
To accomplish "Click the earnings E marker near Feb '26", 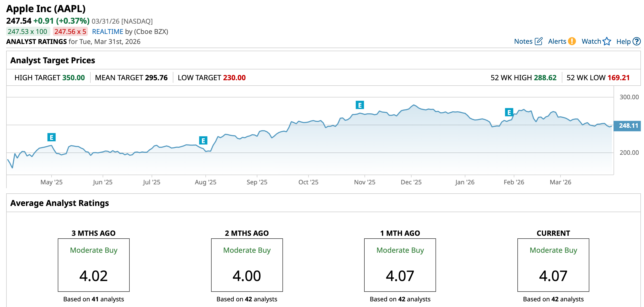I will [x=509, y=112].
